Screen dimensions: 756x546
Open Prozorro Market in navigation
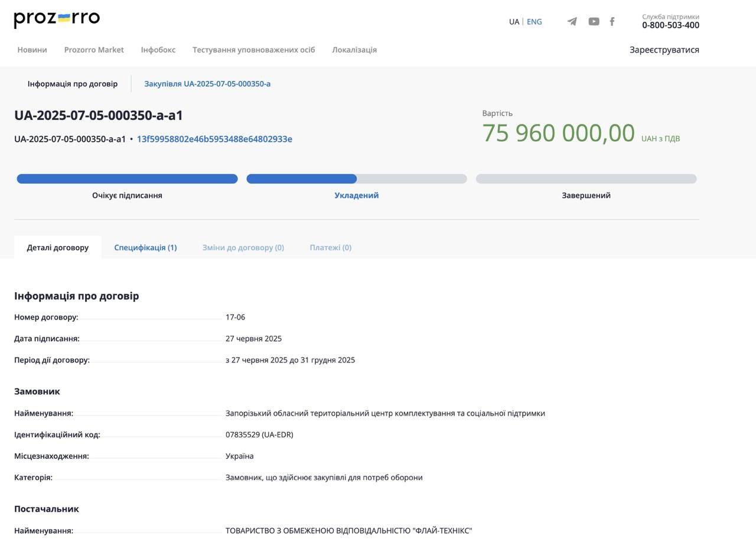tap(94, 50)
